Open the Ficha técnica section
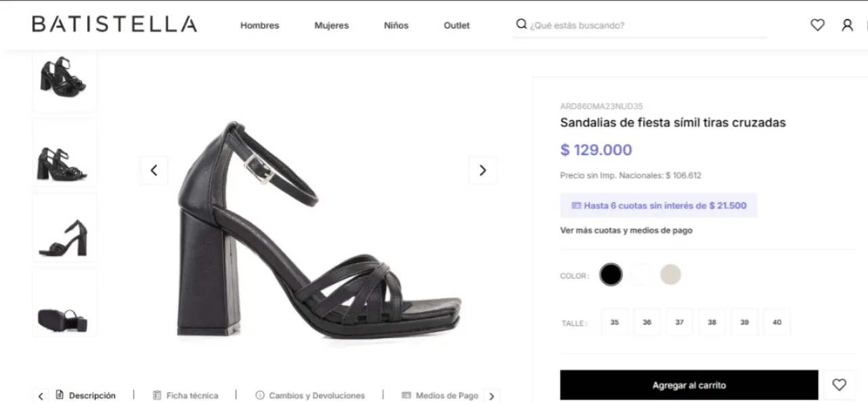 (185, 395)
